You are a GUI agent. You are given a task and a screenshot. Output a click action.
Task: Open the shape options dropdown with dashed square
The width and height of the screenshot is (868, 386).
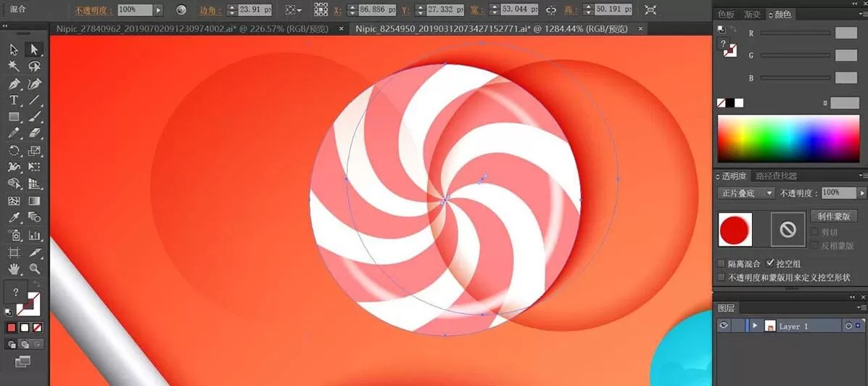[294, 10]
